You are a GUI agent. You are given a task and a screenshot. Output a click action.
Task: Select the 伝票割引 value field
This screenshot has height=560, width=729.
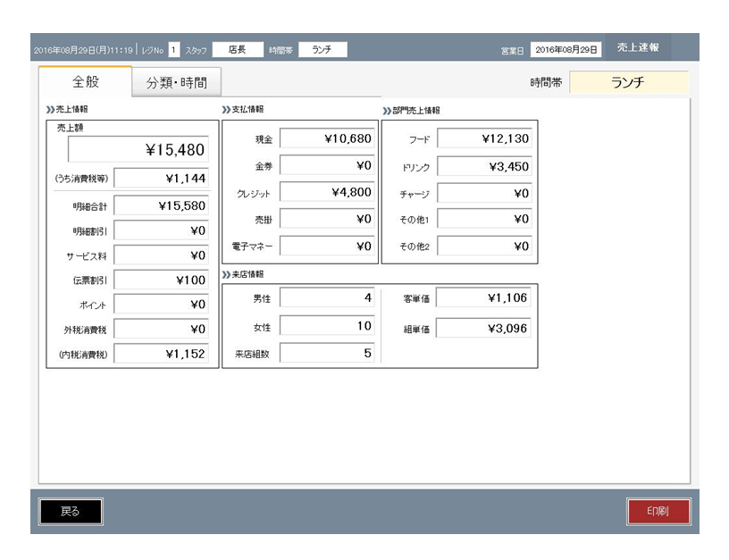161,280
